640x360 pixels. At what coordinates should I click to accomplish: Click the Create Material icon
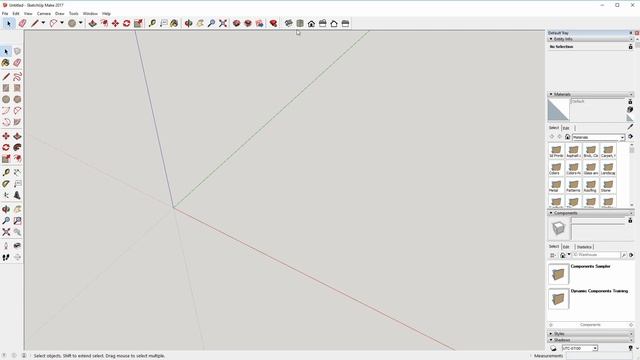tap(630, 110)
